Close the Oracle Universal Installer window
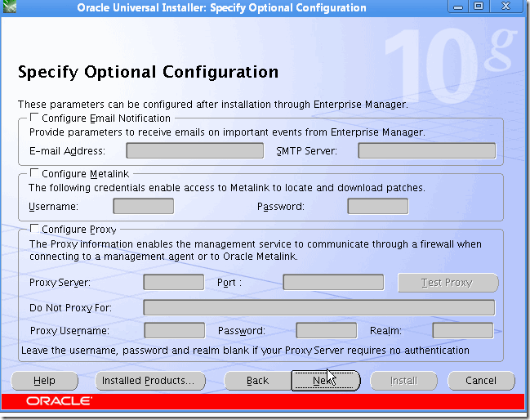Screen dimensions: 530x420 pyautogui.click(x=506, y=6)
